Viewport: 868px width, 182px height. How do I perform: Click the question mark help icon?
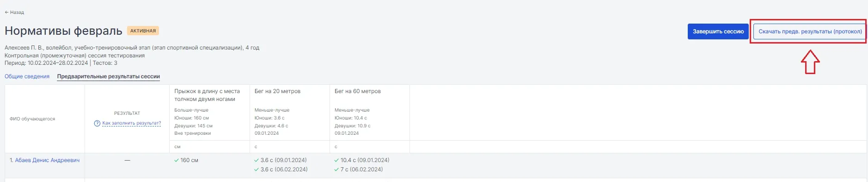click(97, 123)
